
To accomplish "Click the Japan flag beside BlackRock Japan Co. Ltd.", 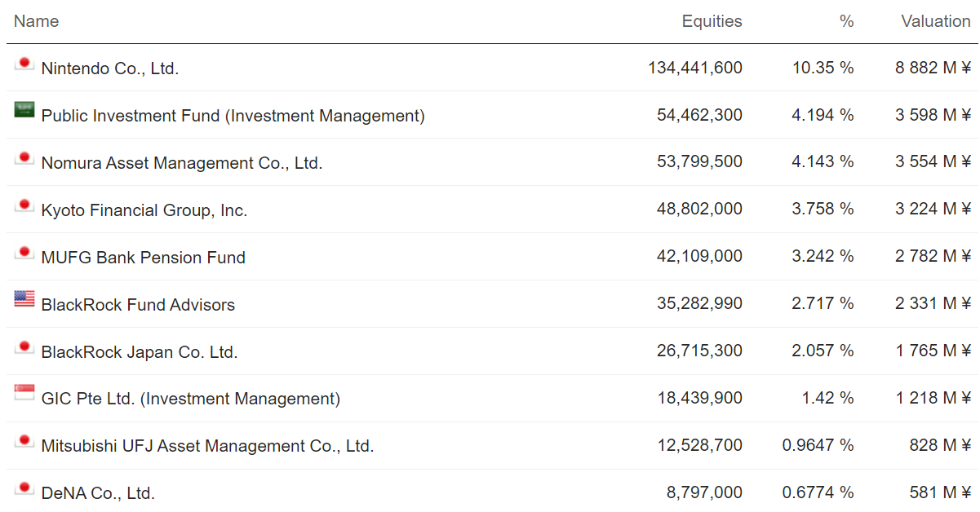I will 24,346.
